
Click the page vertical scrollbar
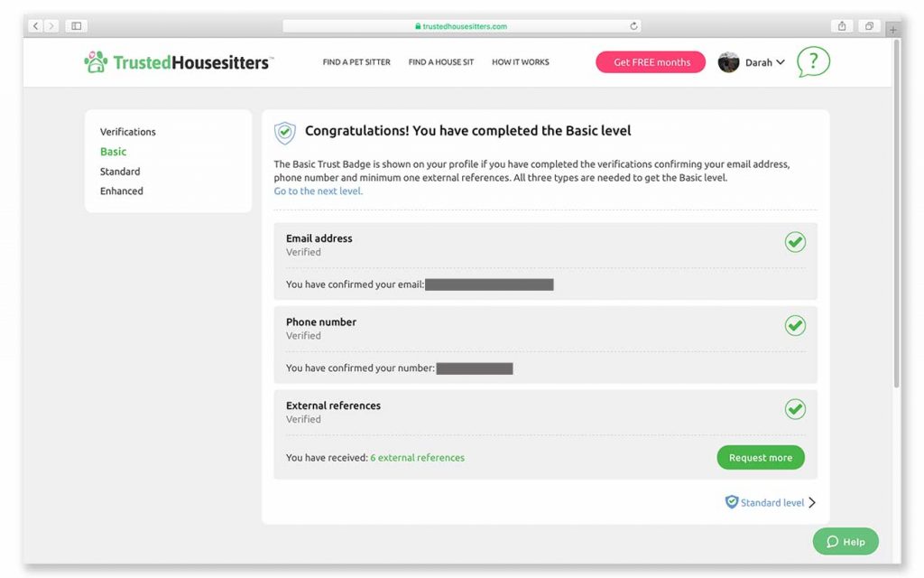(896, 212)
